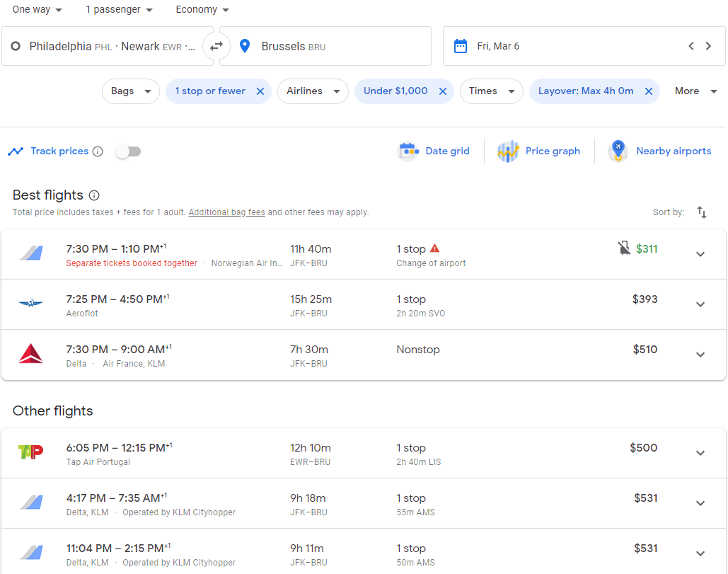Click the calendar icon in date field
Screen dimensions: 728x574
pyautogui.click(x=460, y=46)
